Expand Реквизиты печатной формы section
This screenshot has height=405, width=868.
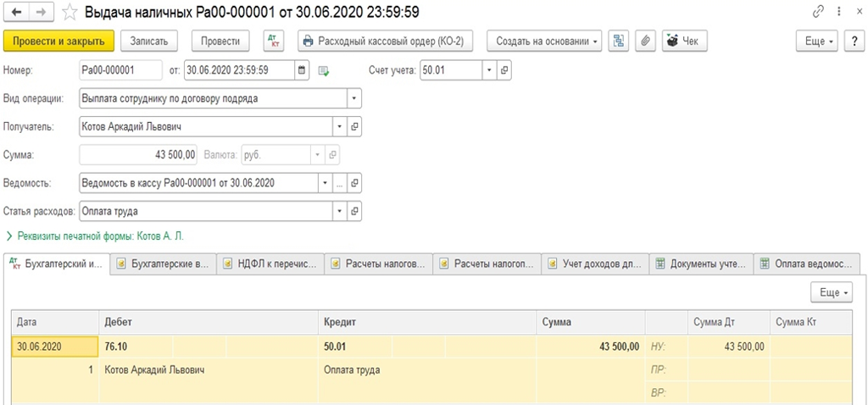(94, 236)
